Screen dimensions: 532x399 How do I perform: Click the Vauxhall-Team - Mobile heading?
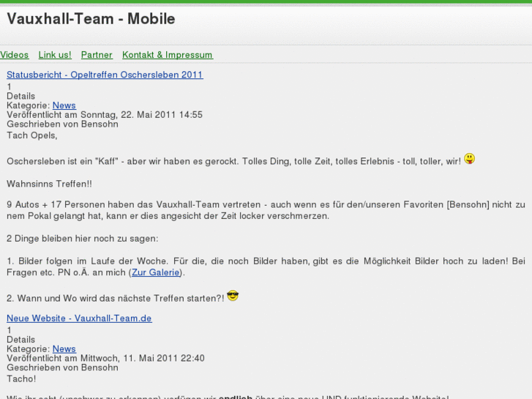[91, 19]
